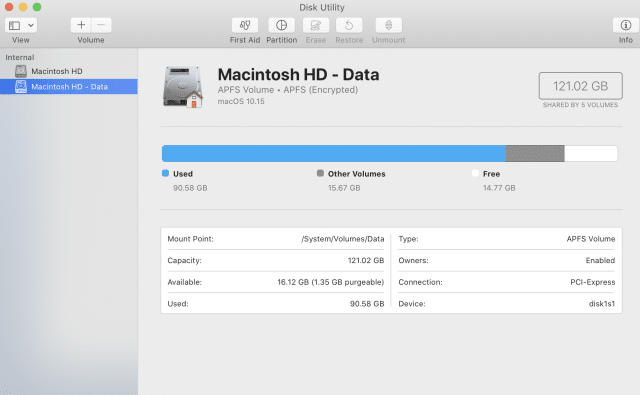
Task: Click the Disk Utility window title
Action: (x=322, y=7)
